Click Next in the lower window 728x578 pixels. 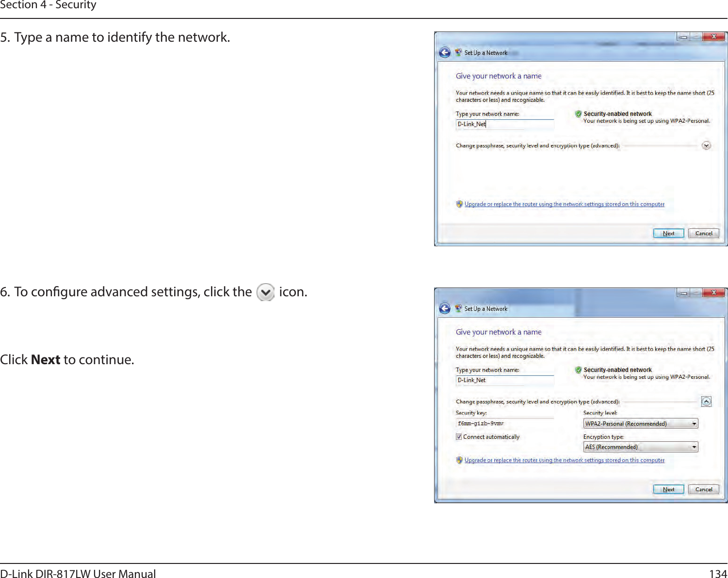668,489
